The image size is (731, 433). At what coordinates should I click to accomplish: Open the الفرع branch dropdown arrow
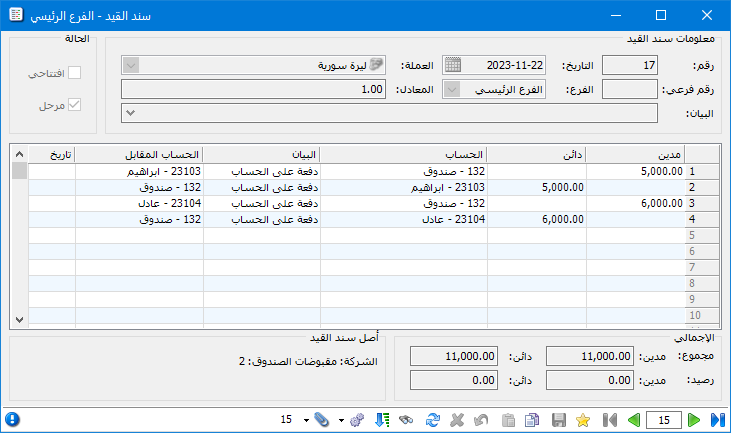(452, 89)
